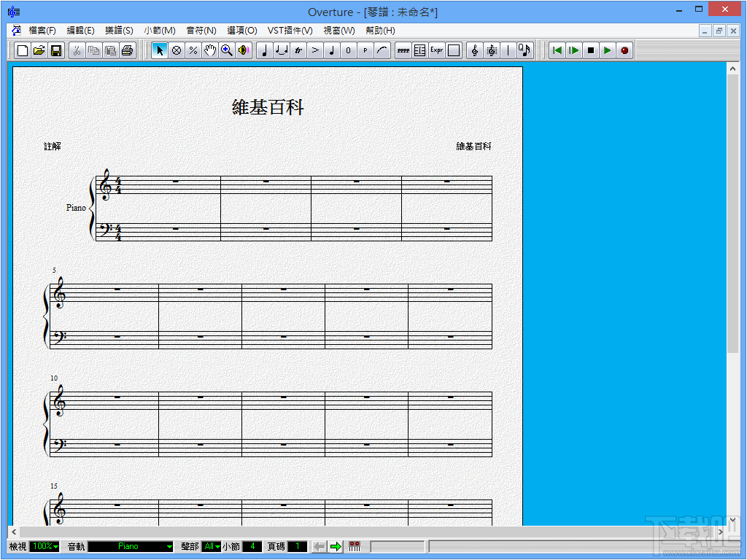Click the speaker playback icon

(244, 50)
